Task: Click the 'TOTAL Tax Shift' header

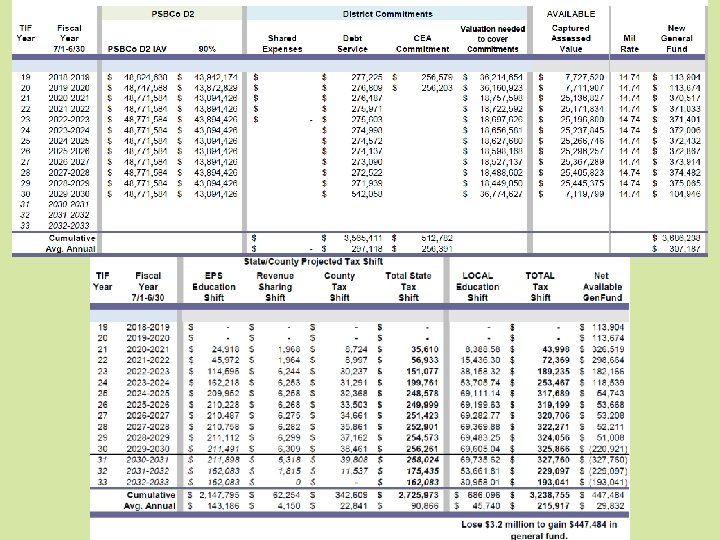Action: click(540, 287)
